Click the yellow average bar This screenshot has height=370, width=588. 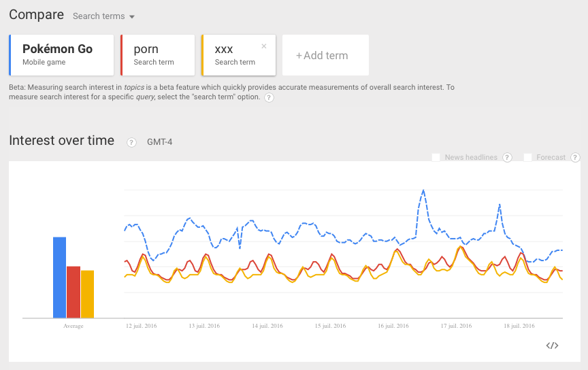pyautogui.click(x=87, y=294)
